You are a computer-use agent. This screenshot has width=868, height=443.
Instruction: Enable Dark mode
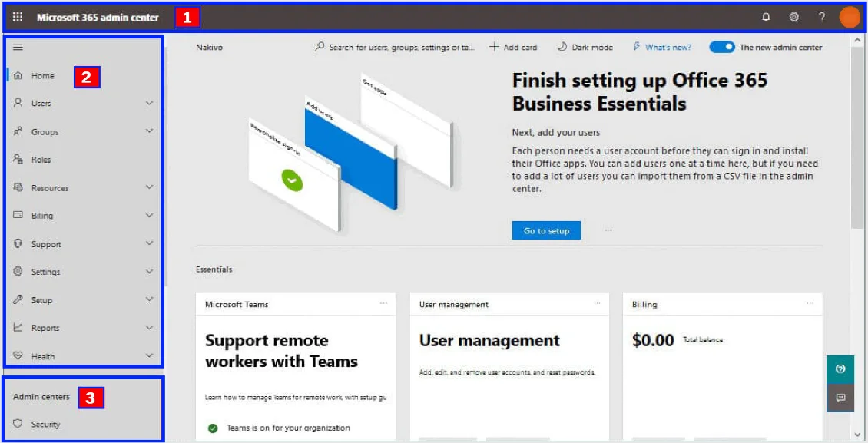585,47
